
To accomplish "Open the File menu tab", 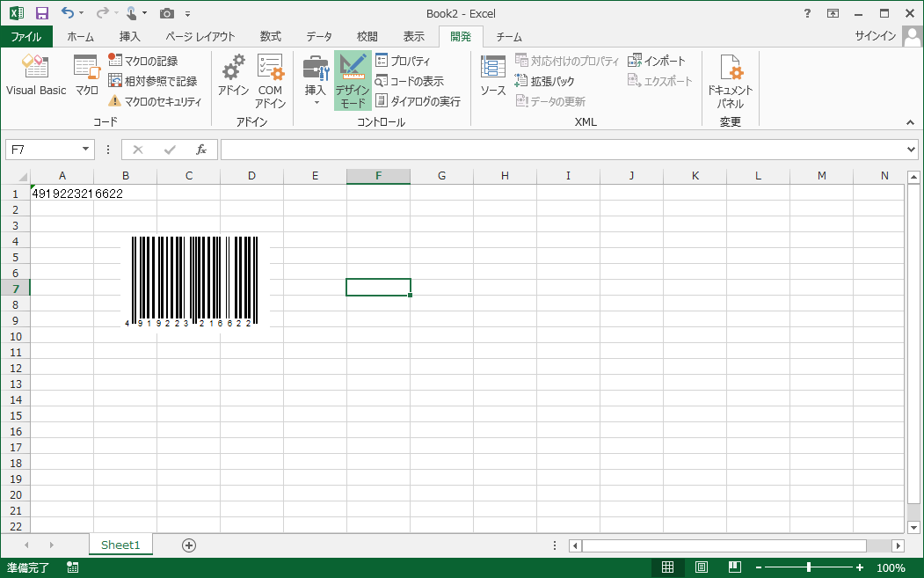I will (25, 37).
